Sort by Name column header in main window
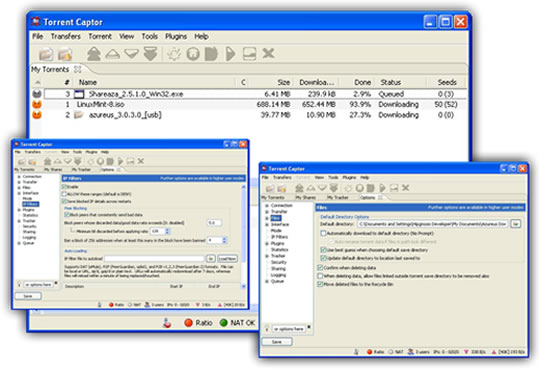This screenshot has width=540, height=372. point(88,82)
